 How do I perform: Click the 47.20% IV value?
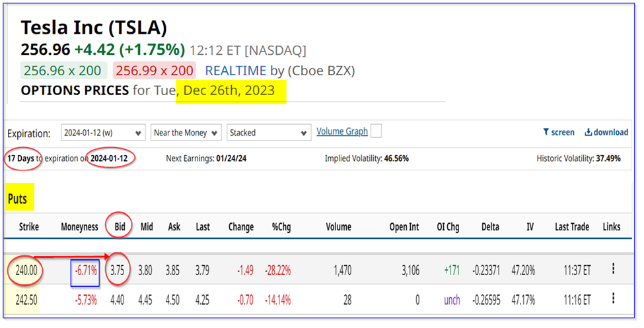523,271
